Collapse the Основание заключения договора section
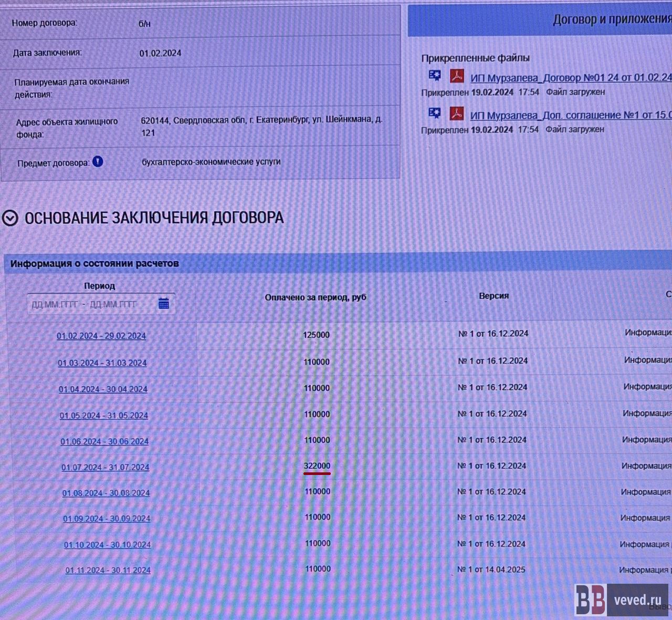The width and height of the screenshot is (672, 620). [10, 218]
